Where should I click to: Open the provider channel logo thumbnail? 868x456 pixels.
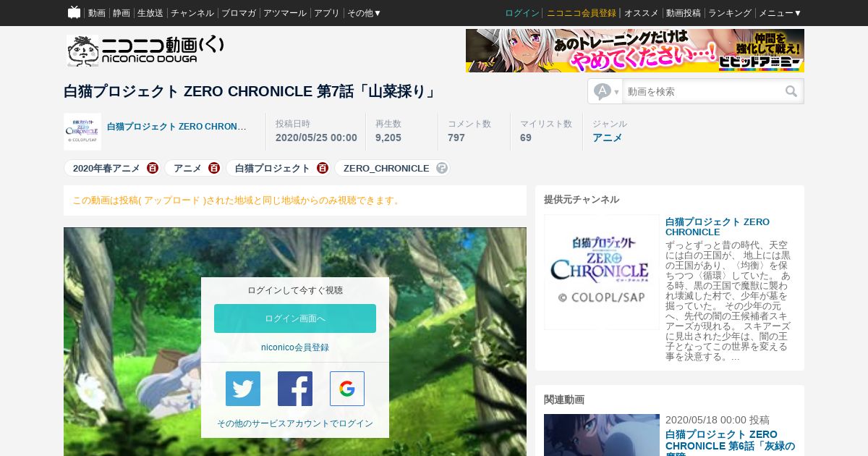602,272
